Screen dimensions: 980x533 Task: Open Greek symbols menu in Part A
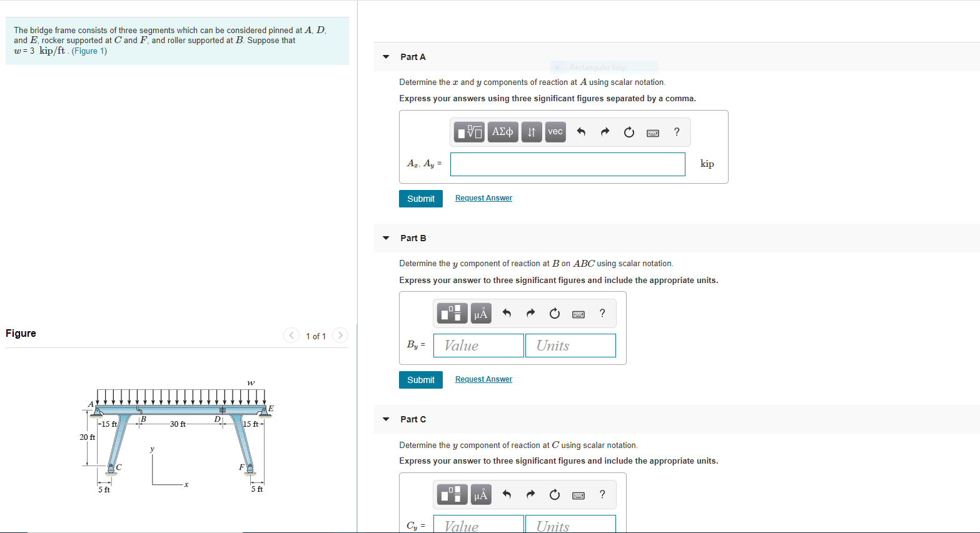click(503, 132)
